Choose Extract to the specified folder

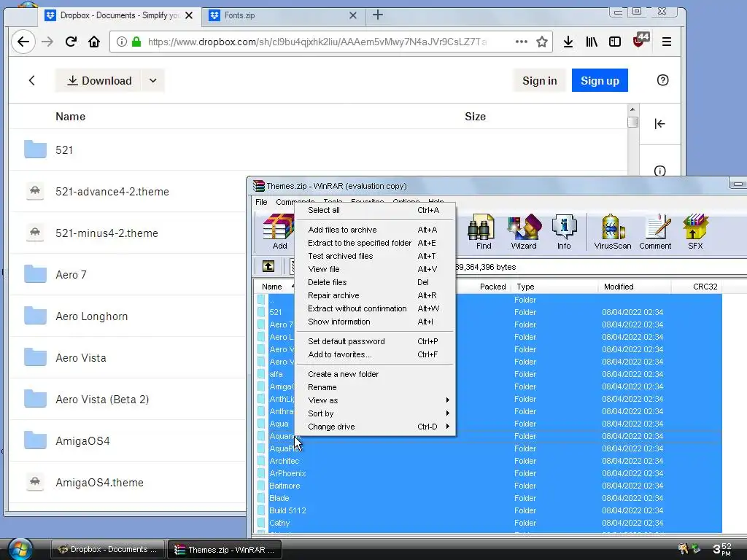coord(374,243)
